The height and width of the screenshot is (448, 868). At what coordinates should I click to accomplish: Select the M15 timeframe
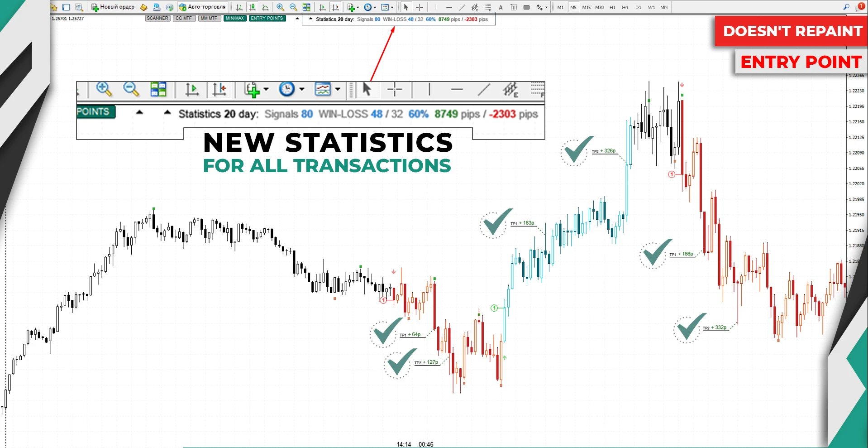(x=586, y=7)
